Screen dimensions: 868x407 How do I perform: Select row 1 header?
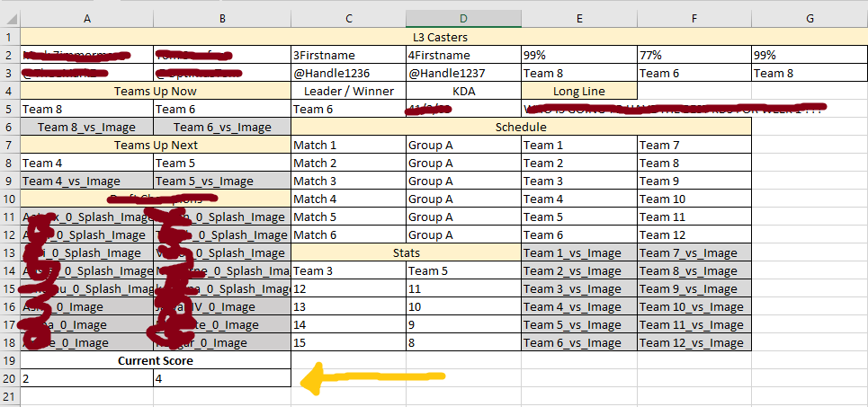pyautogui.click(x=10, y=37)
